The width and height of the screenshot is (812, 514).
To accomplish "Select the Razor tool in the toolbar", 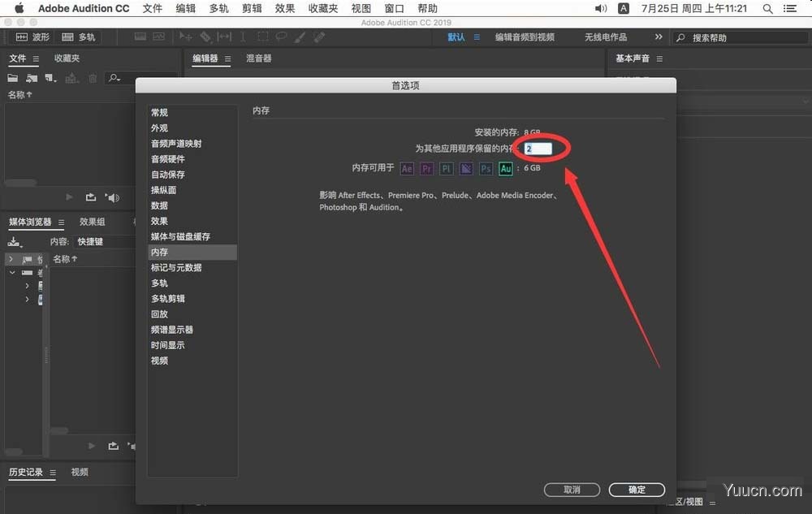I will click(x=205, y=37).
